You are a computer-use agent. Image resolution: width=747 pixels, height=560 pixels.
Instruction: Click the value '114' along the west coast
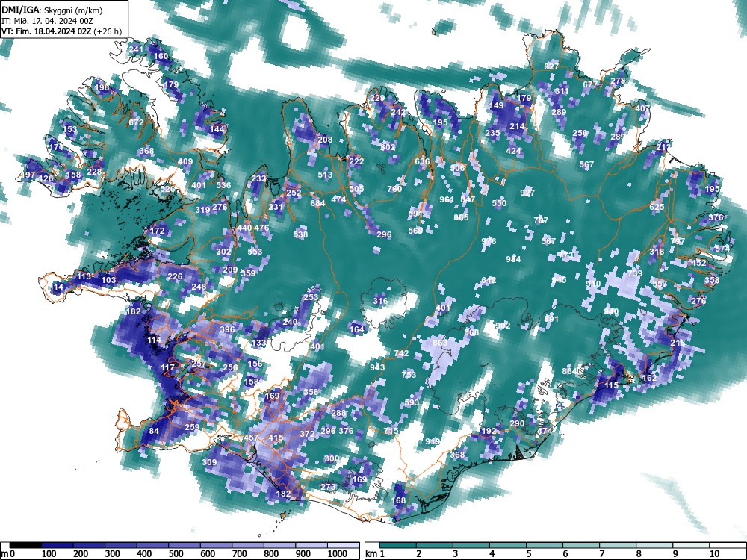tap(155, 340)
